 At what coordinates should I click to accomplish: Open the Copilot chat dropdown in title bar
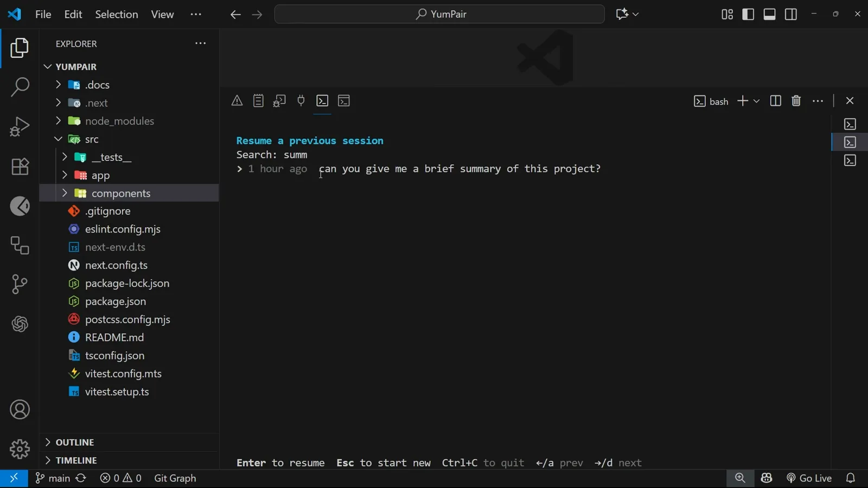pos(635,14)
